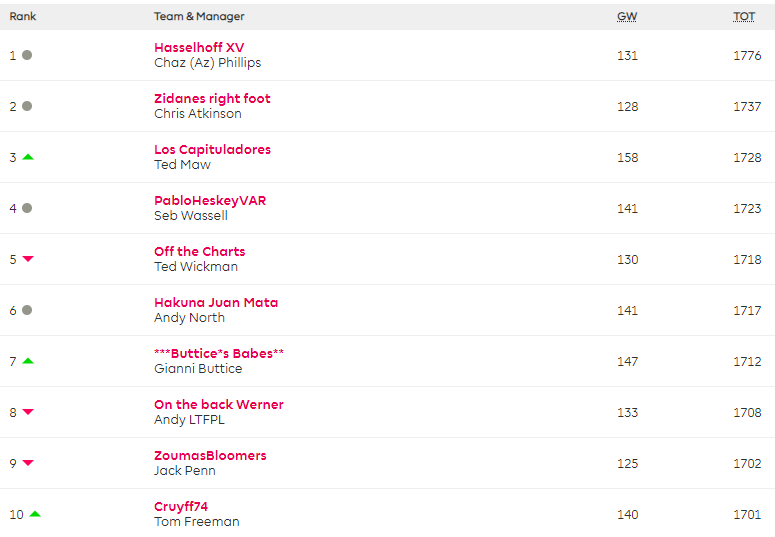Click the green up arrow at rank 7
775x537 pixels.
click(28, 361)
